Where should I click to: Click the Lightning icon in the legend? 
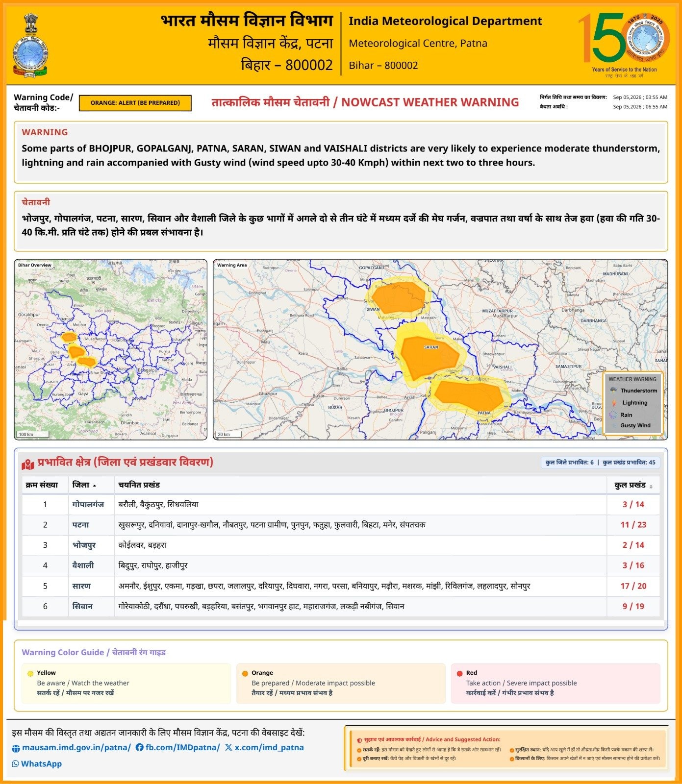(x=613, y=402)
